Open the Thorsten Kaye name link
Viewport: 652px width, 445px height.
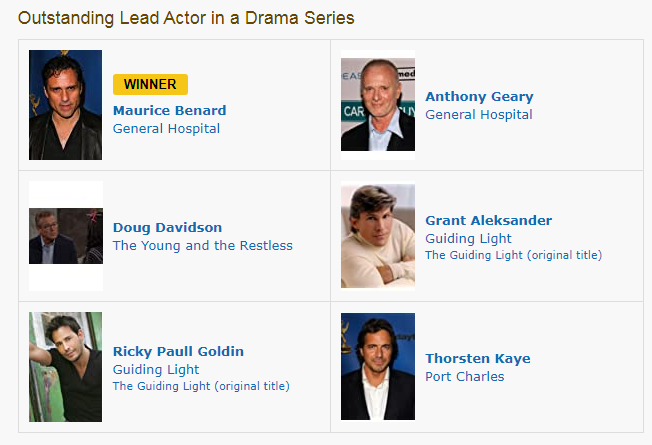pos(478,358)
